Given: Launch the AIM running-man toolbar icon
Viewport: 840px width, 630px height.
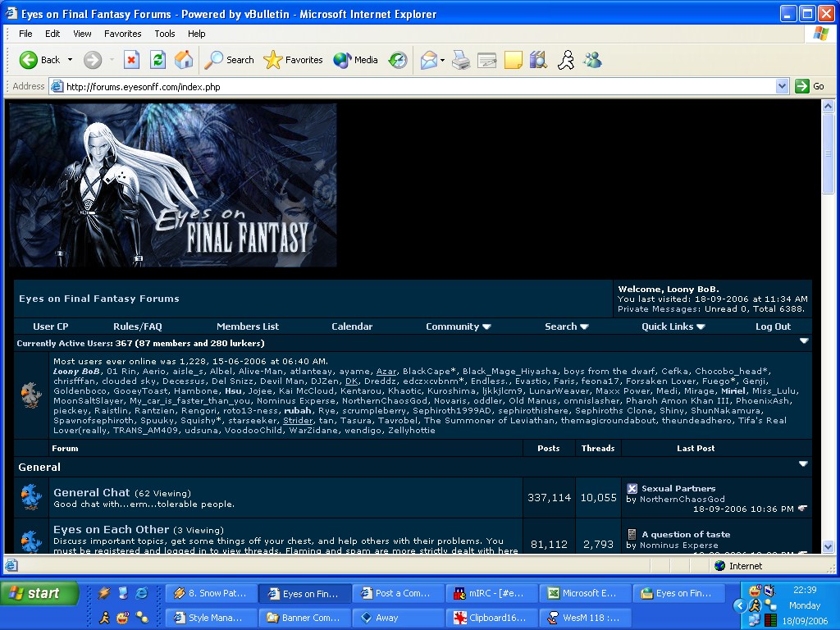Looking at the screenshot, I should pos(566,60).
